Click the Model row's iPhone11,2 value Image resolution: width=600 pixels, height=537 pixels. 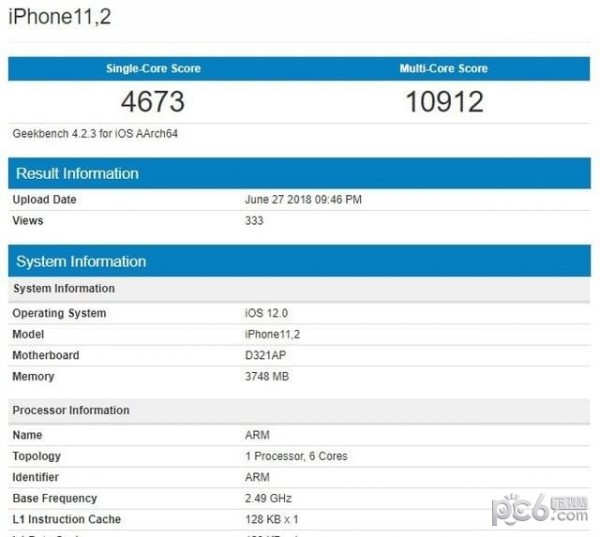[272, 334]
